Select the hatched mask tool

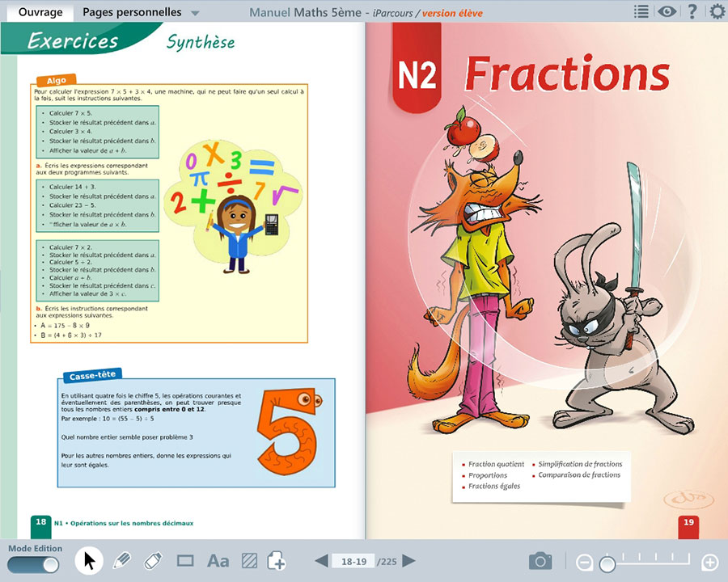tap(250, 561)
